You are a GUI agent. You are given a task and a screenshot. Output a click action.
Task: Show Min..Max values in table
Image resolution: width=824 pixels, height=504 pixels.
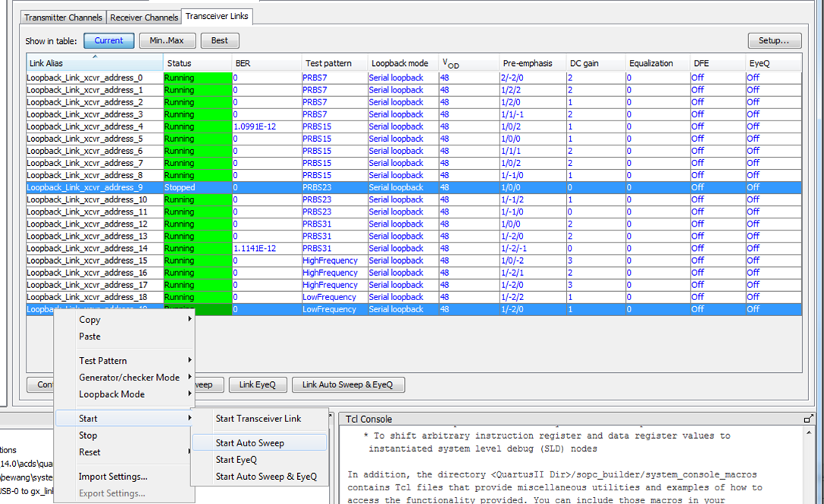(x=167, y=41)
